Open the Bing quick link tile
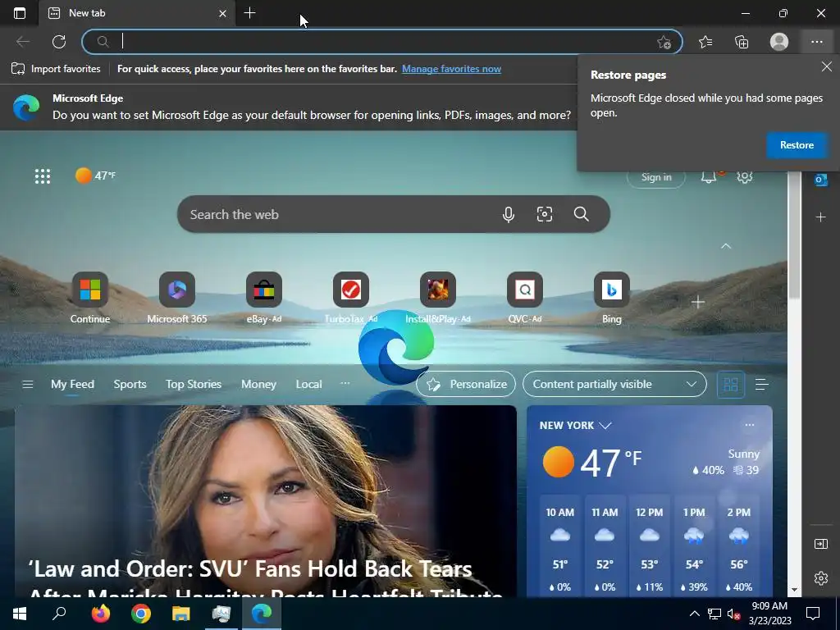The height and width of the screenshot is (630, 840). click(612, 298)
